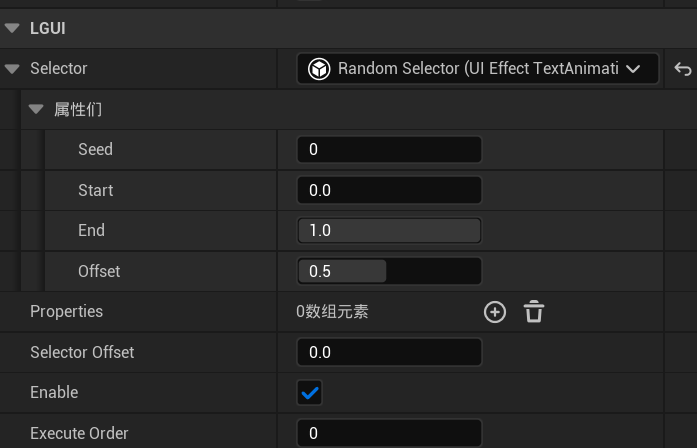Click the Execute Order label
Screen dimensions: 697x448
[x=79, y=433]
